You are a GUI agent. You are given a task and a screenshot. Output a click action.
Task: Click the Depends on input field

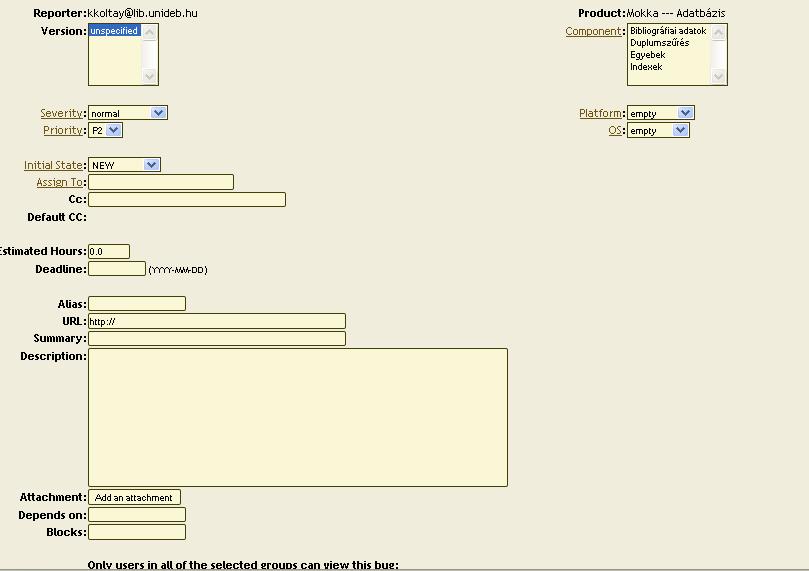[137, 515]
